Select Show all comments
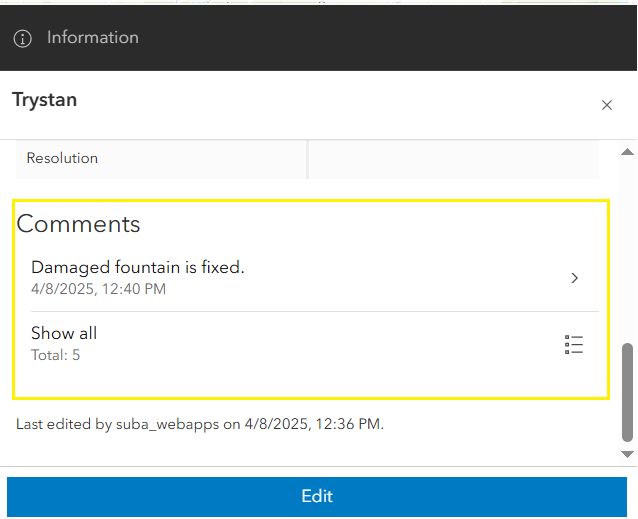638x519 pixels. coord(64,333)
